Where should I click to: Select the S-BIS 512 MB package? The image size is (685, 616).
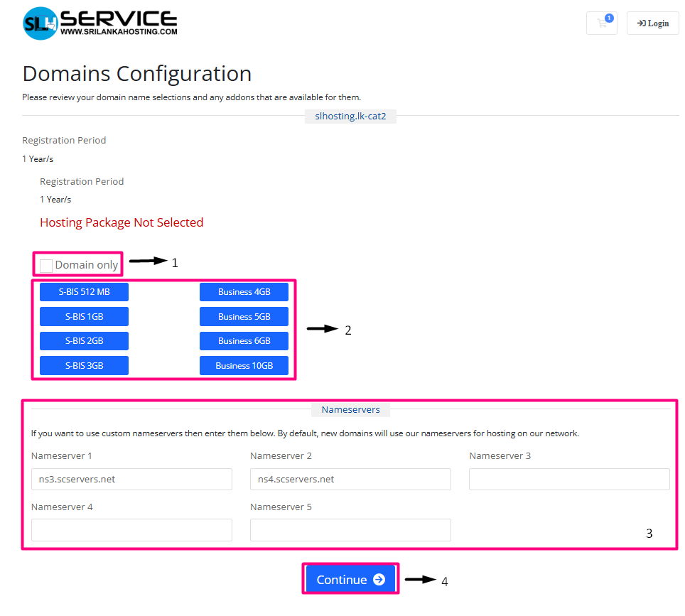[84, 292]
